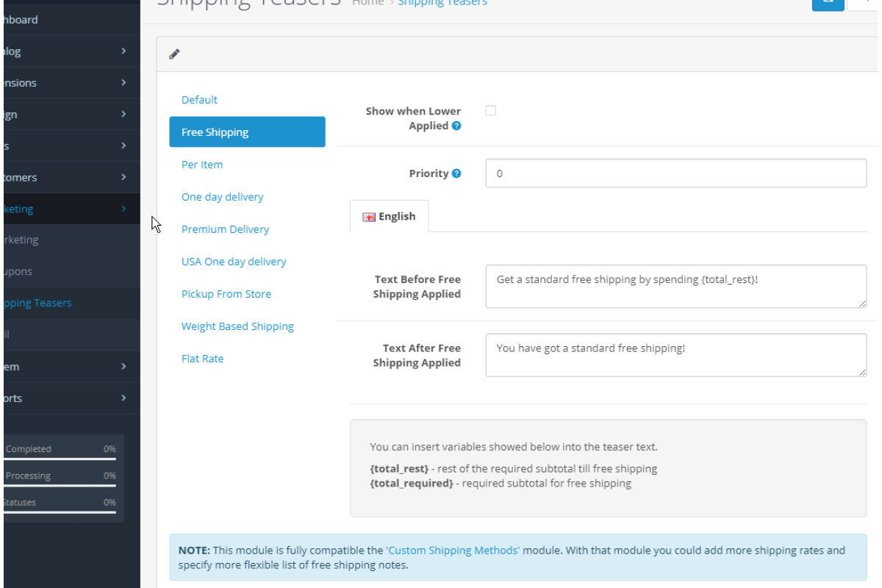Click resize handle of Text Before Free Shipping textarea
The height and width of the screenshot is (588, 882).
[862, 303]
